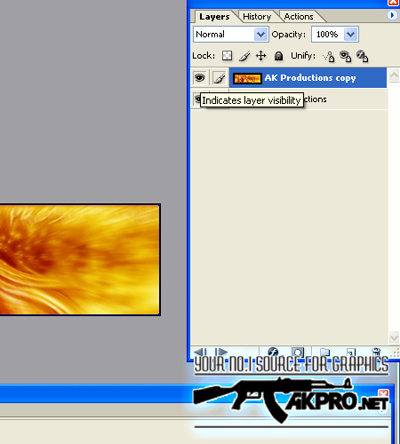Toggle lock transparent pixels icon

(227, 56)
